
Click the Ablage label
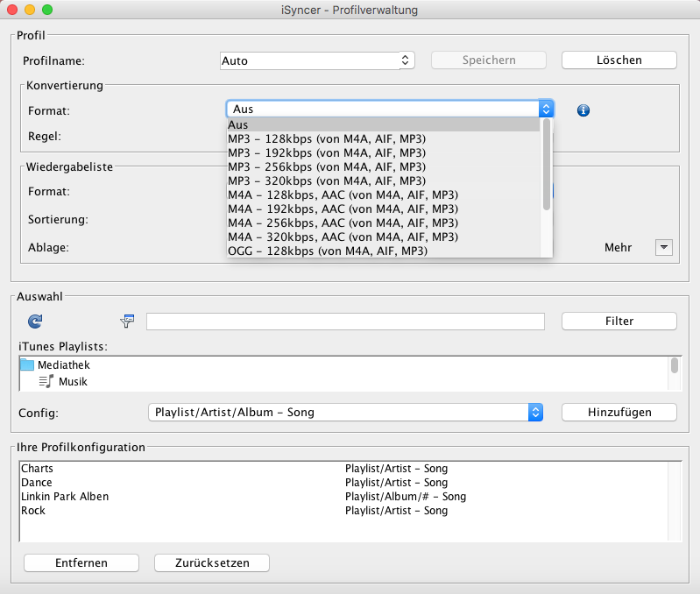(x=49, y=247)
